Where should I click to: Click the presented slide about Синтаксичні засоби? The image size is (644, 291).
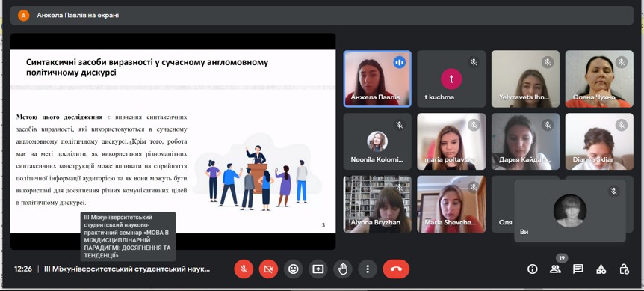coord(173,141)
